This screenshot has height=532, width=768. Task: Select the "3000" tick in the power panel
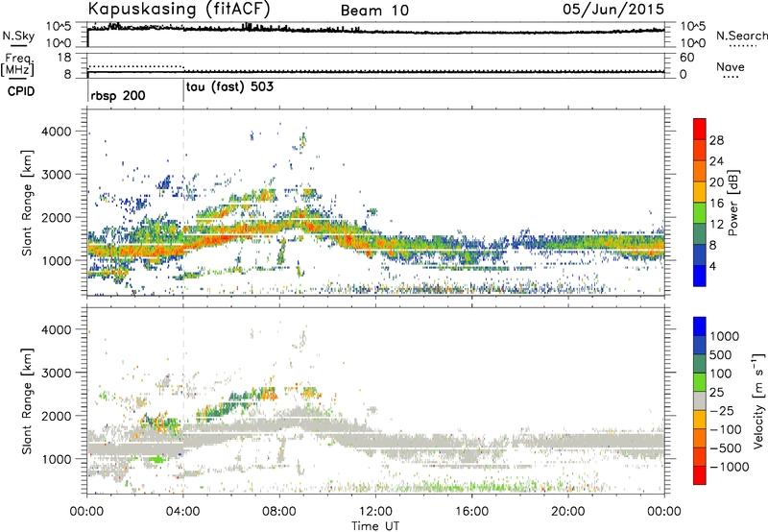[57, 175]
